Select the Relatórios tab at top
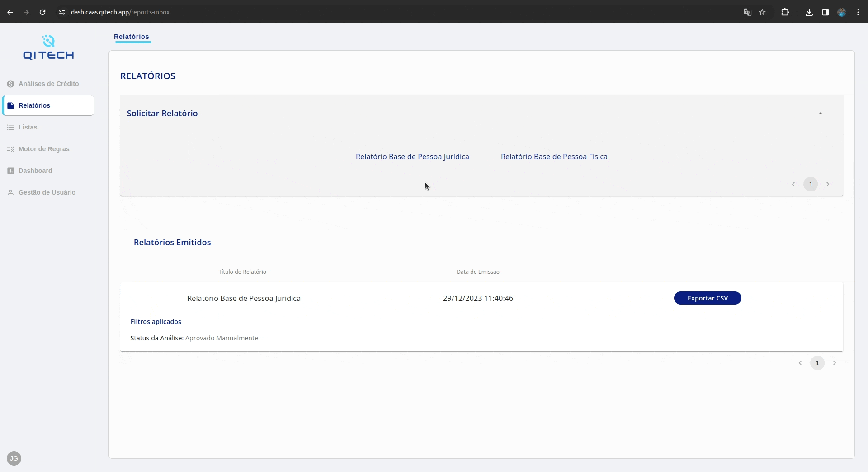 pos(132,37)
